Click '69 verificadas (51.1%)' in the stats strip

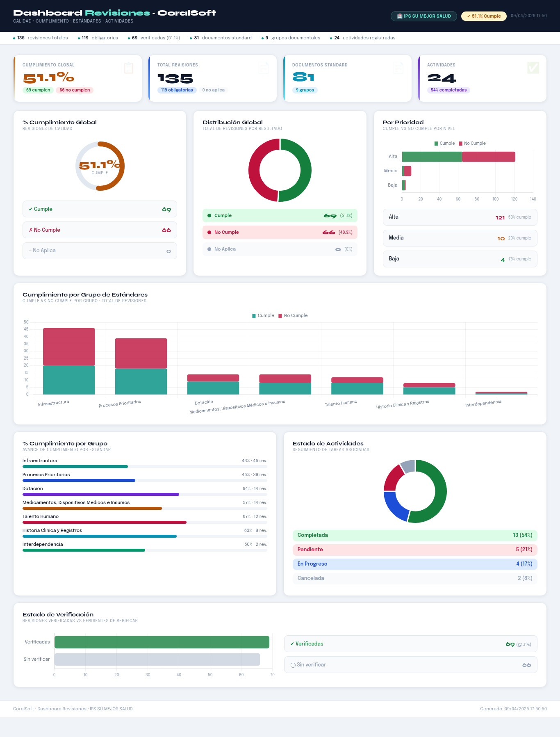(154, 38)
